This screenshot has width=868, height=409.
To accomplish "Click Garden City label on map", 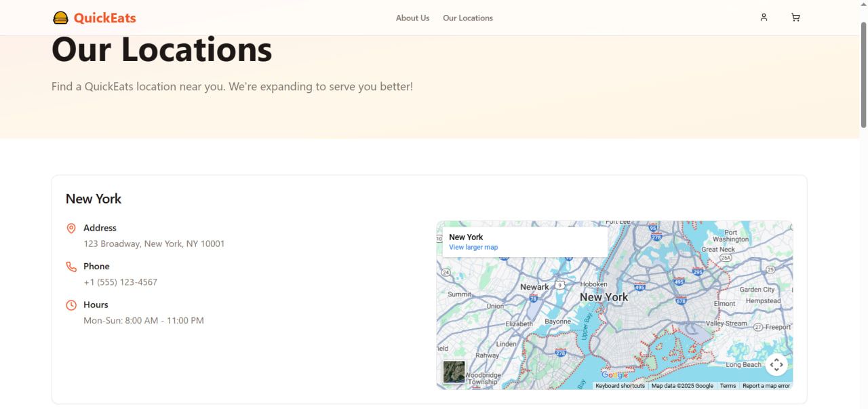I will tap(757, 290).
